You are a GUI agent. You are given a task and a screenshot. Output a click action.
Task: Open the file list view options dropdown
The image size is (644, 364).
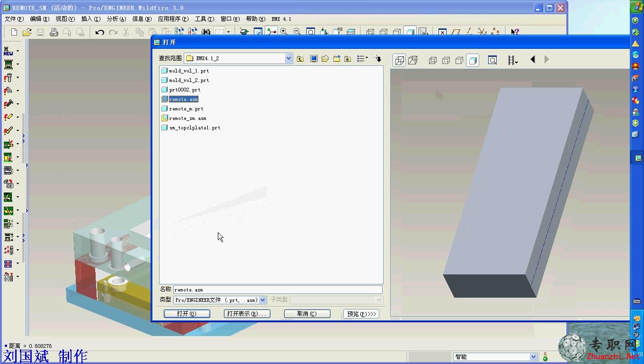click(x=363, y=59)
